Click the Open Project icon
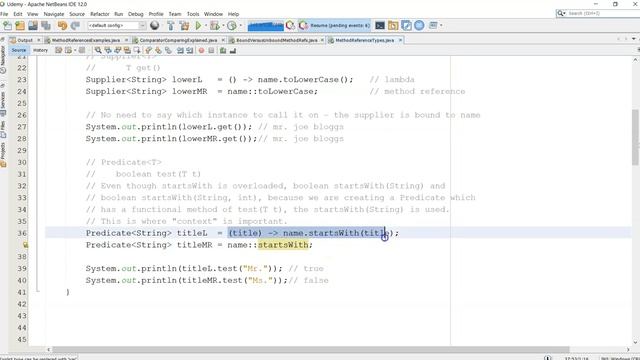This screenshot has width=640, height=360. (33, 26)
